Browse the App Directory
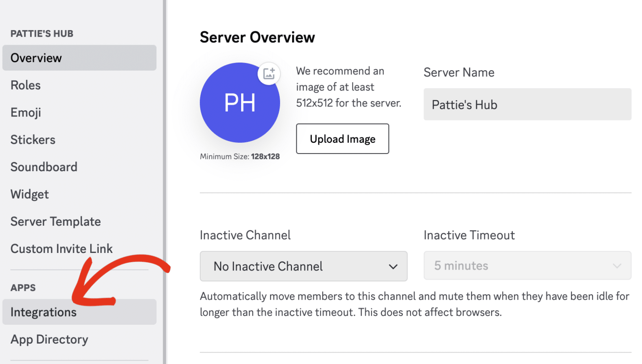 [x=49, y=339]
